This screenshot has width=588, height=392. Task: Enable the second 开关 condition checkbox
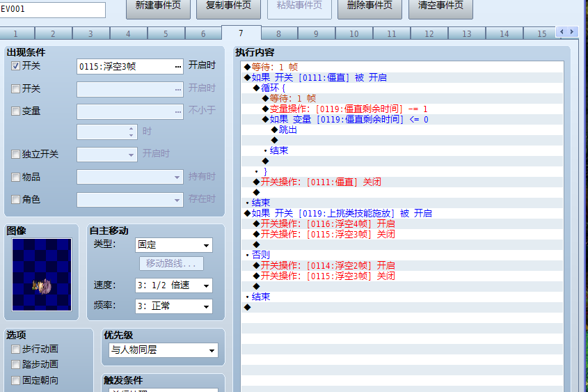tap(15, 89)
